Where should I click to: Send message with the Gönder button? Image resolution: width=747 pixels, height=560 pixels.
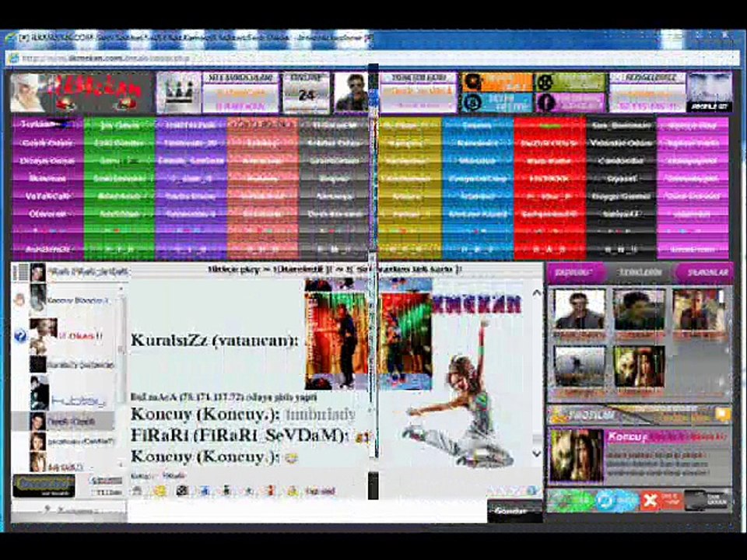pos(514,511)
